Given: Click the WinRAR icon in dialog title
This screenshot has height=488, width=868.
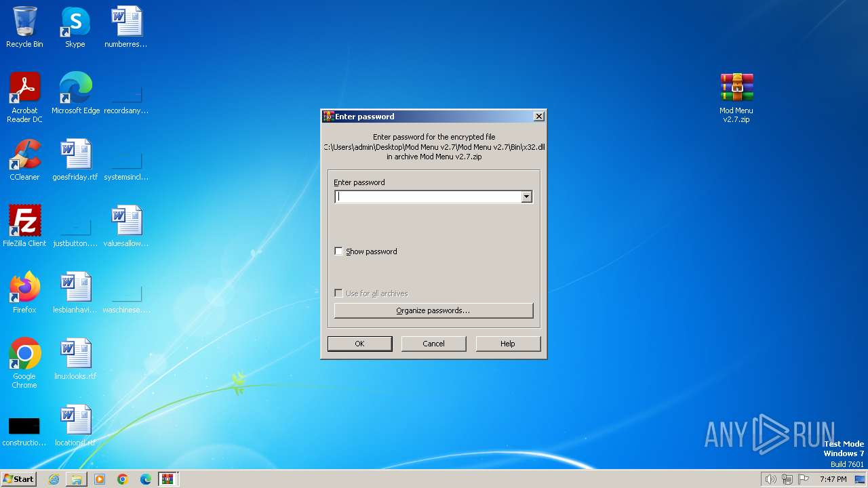Looking at the screenshot, I should [328, 117].
